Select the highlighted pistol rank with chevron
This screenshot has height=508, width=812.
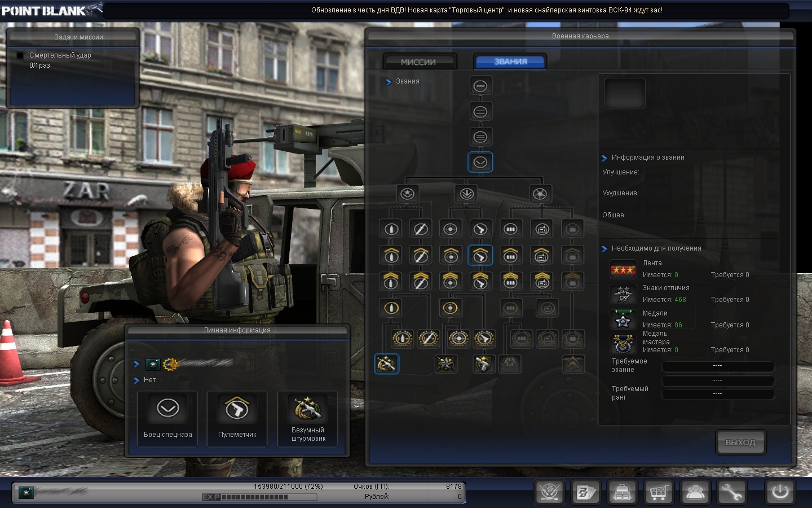click(x=480, y=256)
